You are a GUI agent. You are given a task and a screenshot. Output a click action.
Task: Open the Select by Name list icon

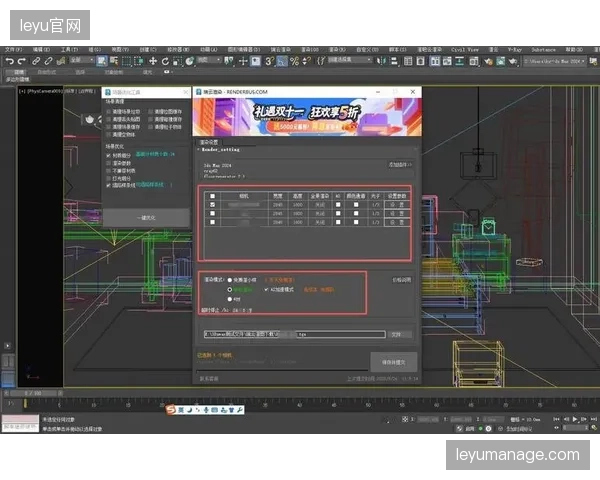114,61
